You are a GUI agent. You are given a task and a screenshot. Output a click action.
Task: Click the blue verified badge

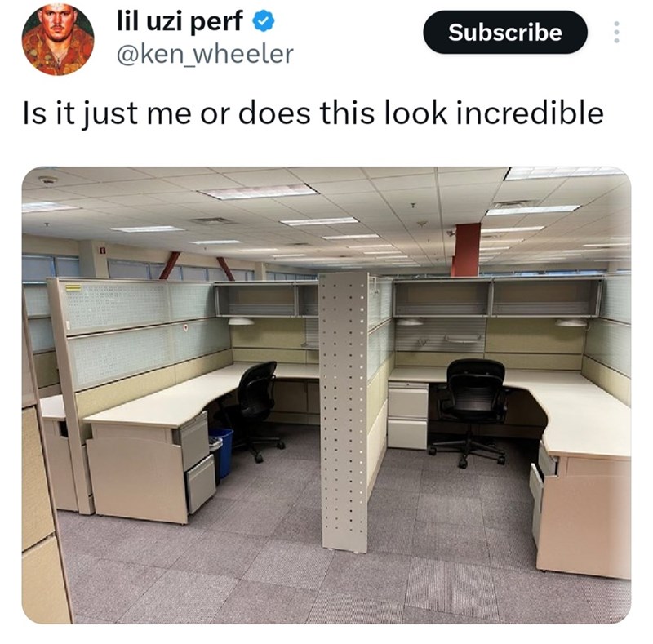tap(264, 21)
